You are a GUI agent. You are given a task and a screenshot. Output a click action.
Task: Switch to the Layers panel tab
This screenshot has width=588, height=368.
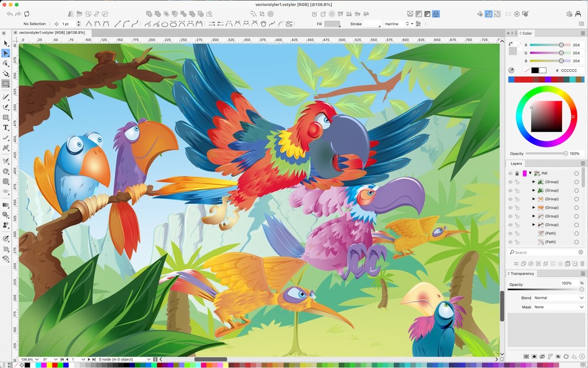point(516,163)
